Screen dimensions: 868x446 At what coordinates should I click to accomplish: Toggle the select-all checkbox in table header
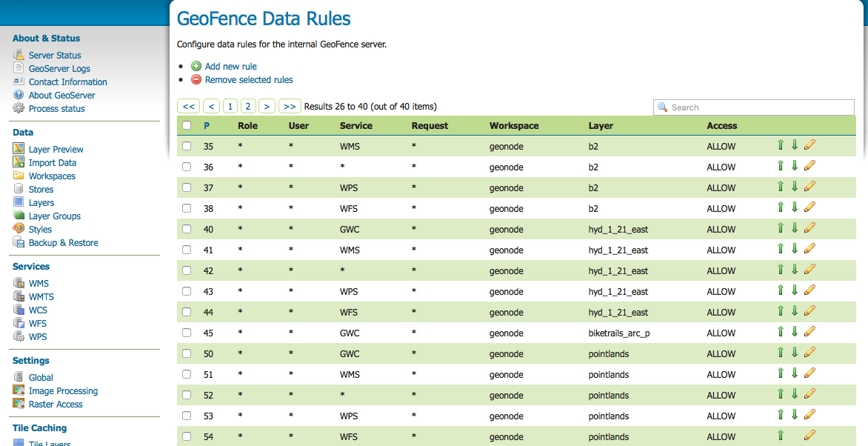point(187,125)
